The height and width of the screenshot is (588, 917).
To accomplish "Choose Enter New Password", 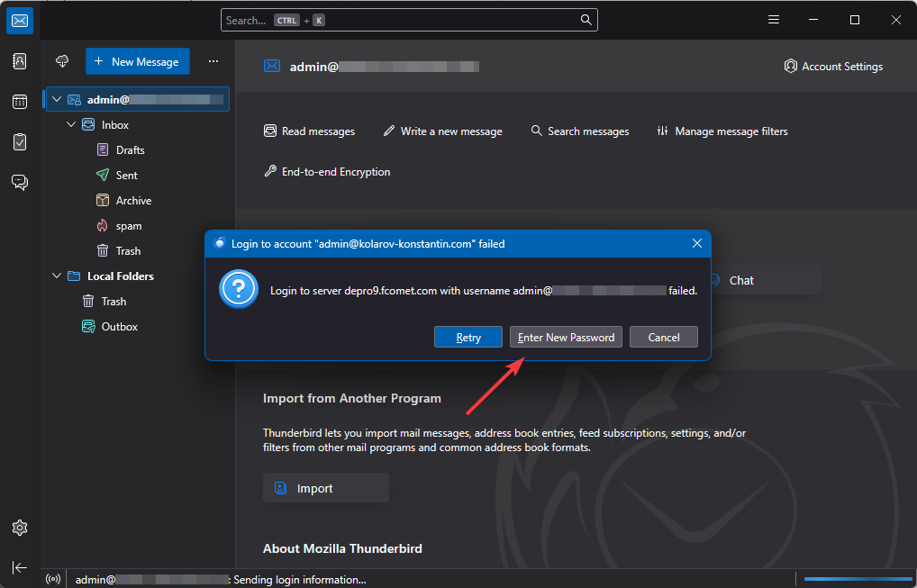I will [566, 338].
